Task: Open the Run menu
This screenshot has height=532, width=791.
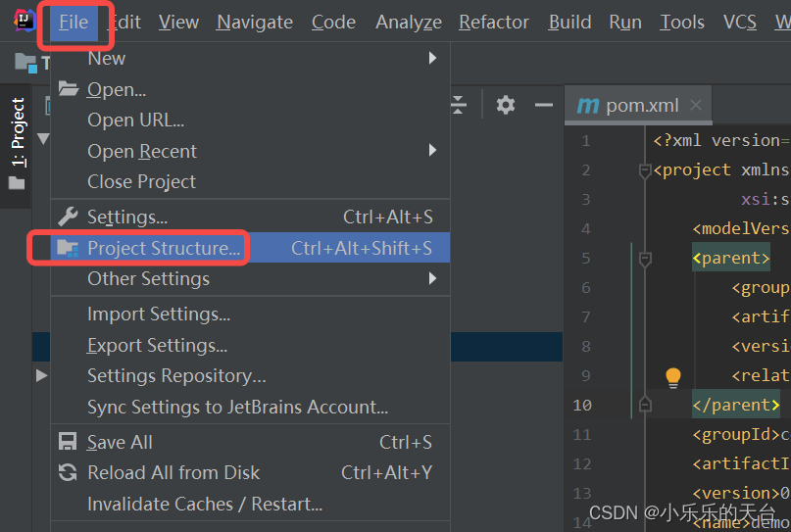Action: (x=625, y=23)
